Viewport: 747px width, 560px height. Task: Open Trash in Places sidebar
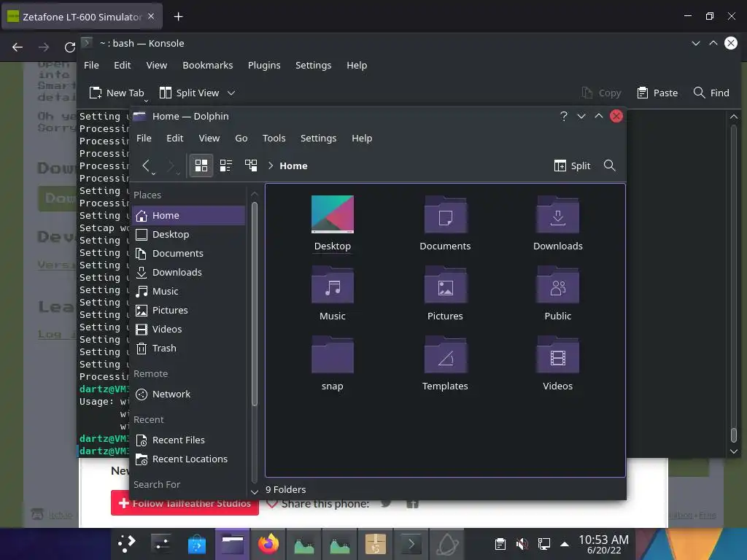(x=189, y=348)
